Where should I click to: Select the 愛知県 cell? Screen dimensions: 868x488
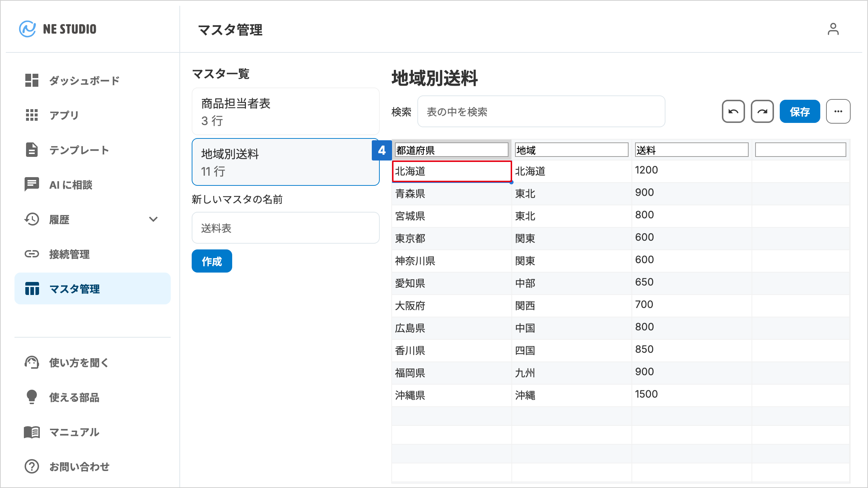452,283
